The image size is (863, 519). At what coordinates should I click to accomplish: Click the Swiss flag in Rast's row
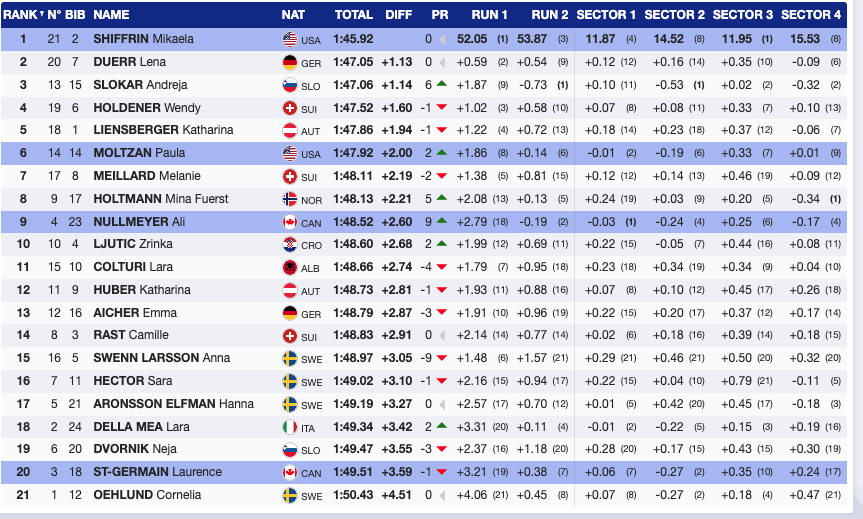[290, 336]
